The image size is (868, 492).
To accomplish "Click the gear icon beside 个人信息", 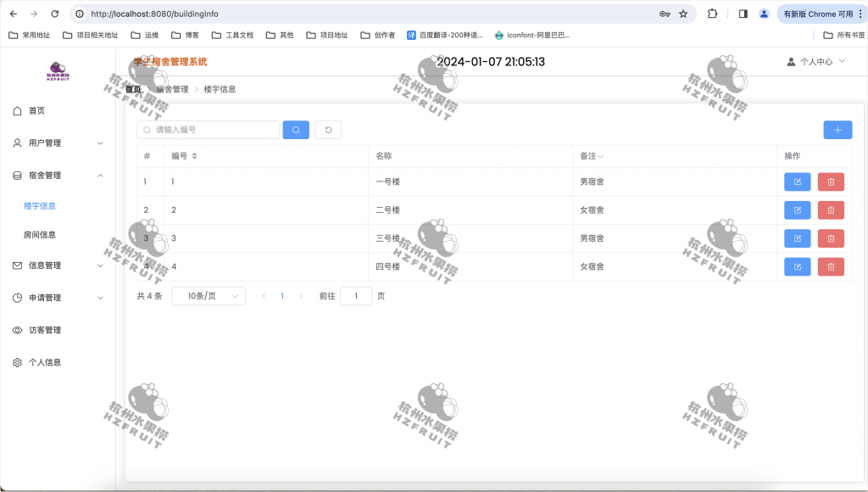I will 17,362.
